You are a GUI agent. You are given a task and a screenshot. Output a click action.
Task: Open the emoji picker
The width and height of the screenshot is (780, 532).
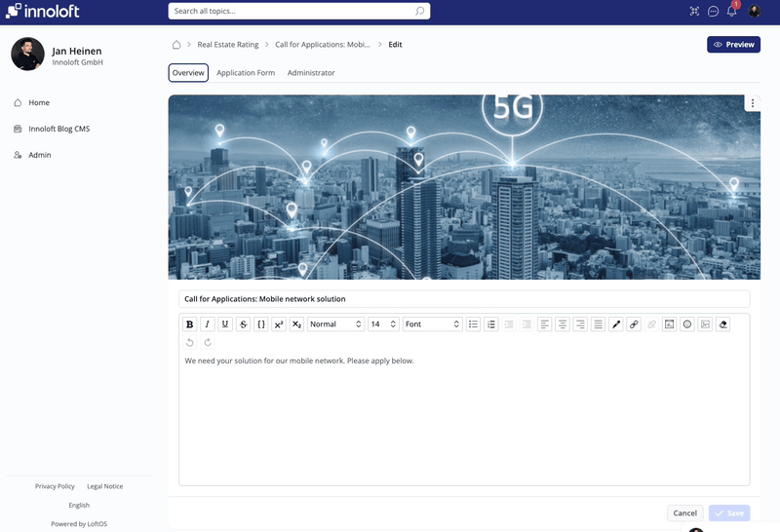[x=687, y=324]
